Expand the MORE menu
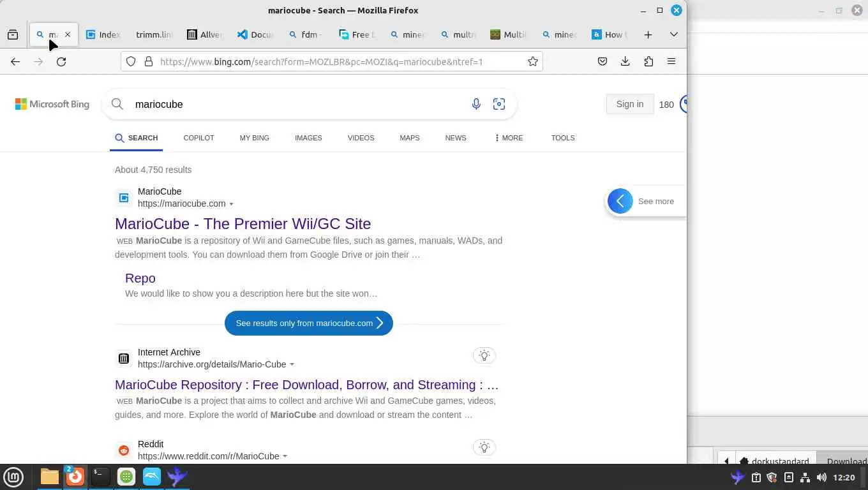 coord(509,138)
